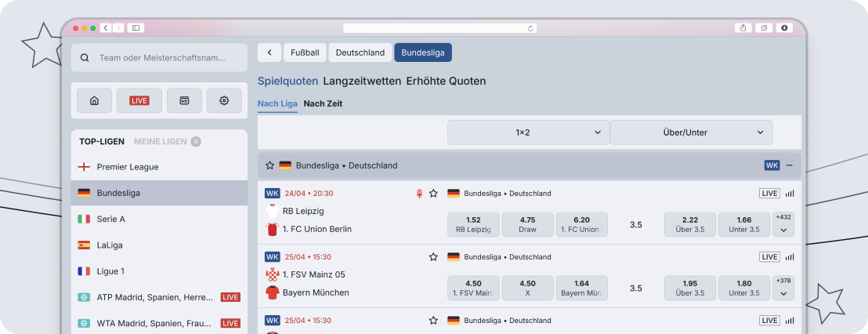This screenshot has height=334, width=868.
Task: Open LaLiga in top leagues
Action: point(160,245)
